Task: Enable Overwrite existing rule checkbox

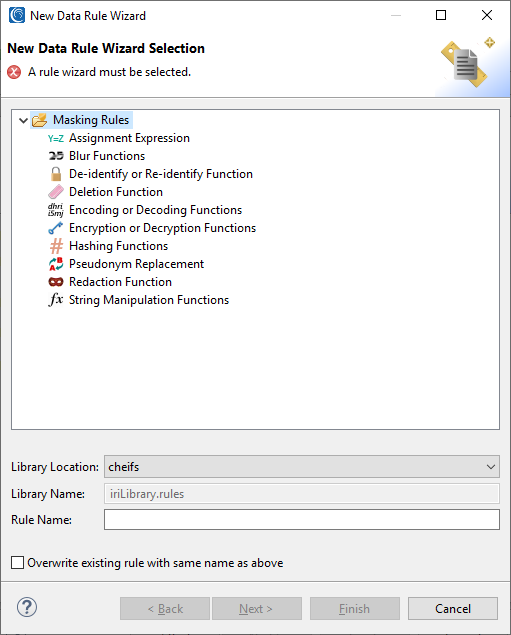Action: (17, 563)
